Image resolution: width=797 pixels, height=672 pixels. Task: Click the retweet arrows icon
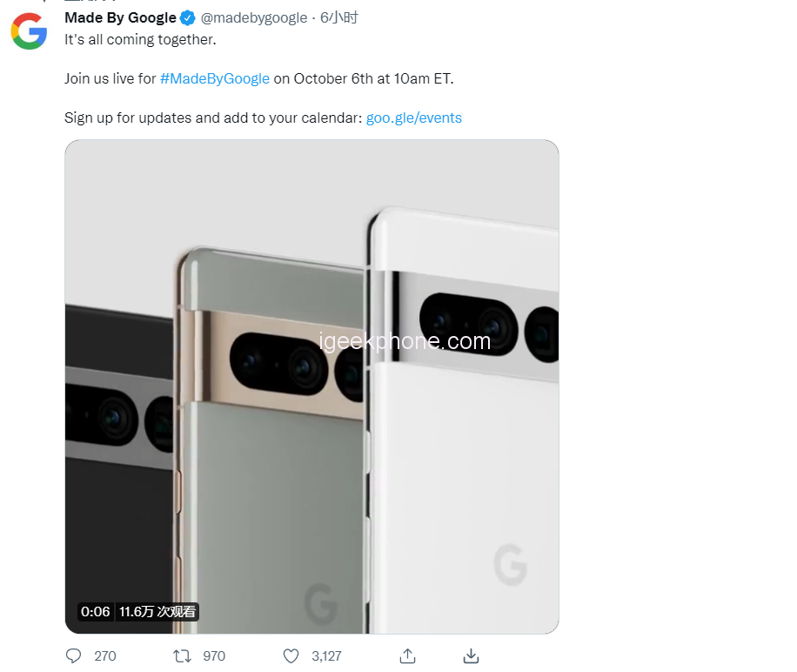click(182, 655)
